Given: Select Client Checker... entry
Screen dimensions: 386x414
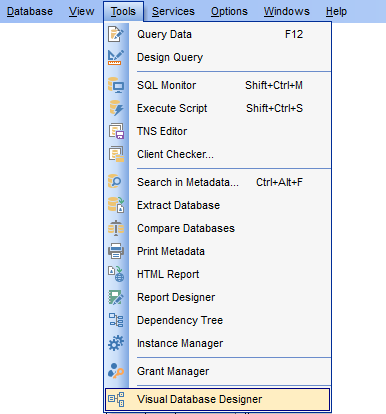Looking at the screenshot, I should pos(218,154).
